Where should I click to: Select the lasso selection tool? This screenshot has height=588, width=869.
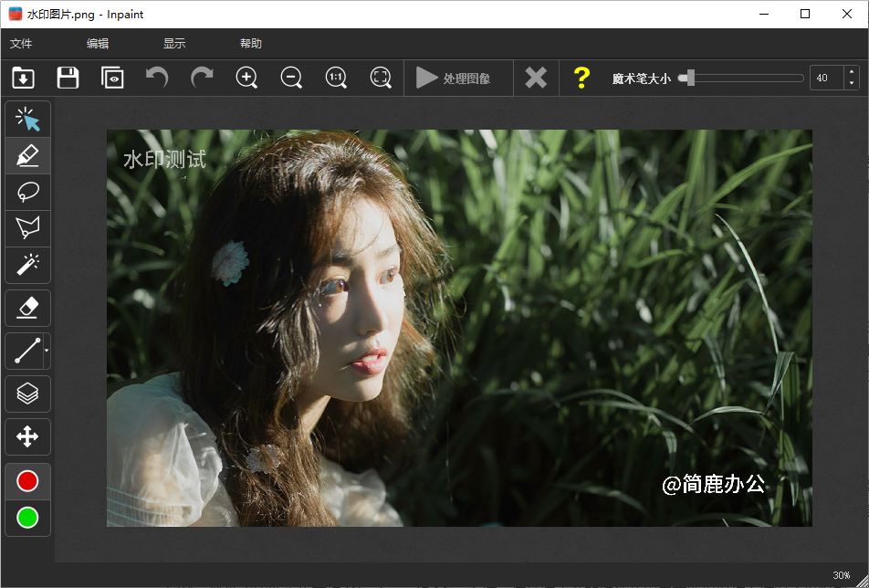[27, 192]
